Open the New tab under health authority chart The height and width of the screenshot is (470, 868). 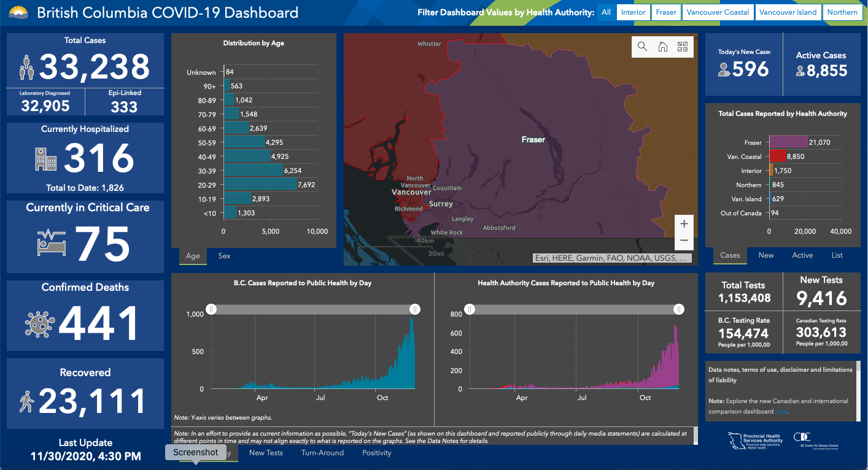[766, 255]
